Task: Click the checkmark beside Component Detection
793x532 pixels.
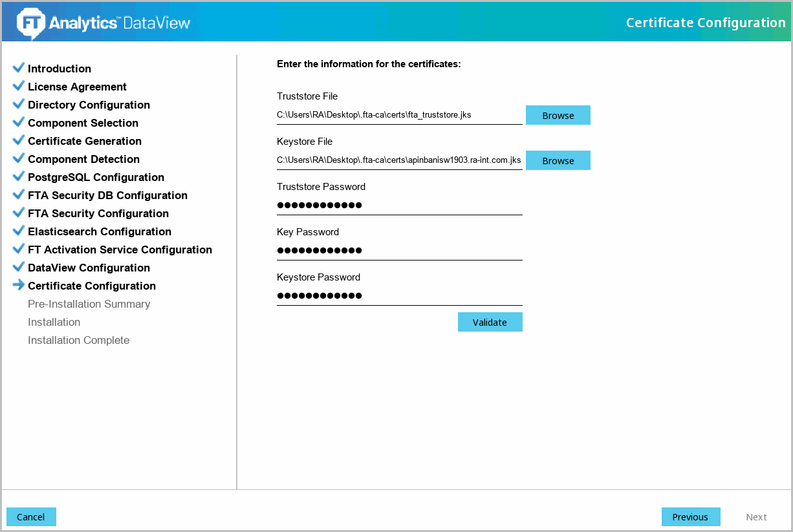Action: tap(19, 158)
